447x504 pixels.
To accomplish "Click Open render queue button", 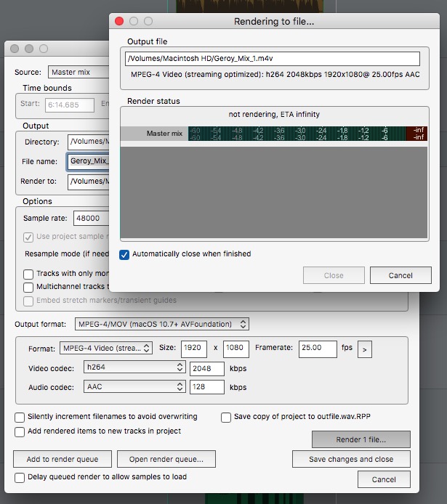I will pos(166,459).
